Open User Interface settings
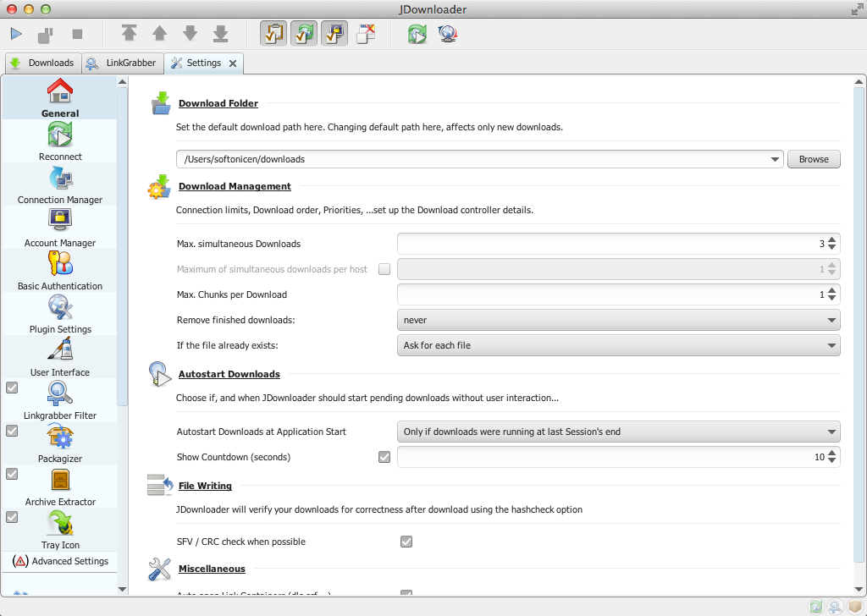Image resolution: width=867 pixels, height=616 pixels. point(60,357)
